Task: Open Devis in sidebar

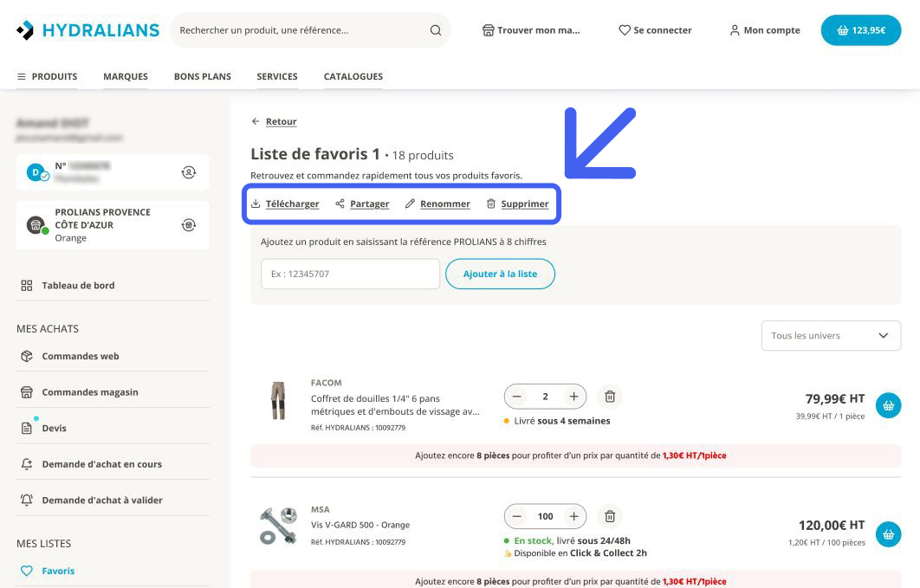Action: [x=113, y=428]
